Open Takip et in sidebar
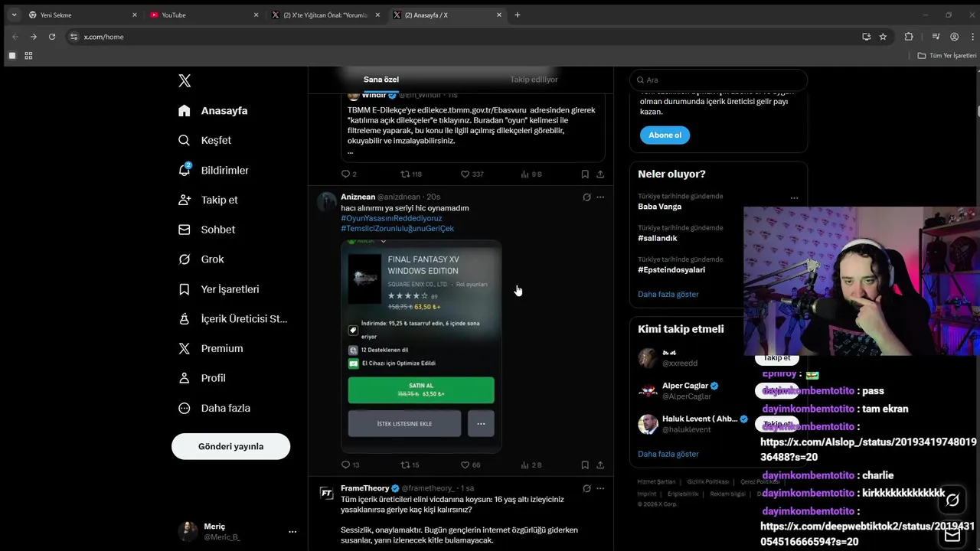 pos(207,200)
